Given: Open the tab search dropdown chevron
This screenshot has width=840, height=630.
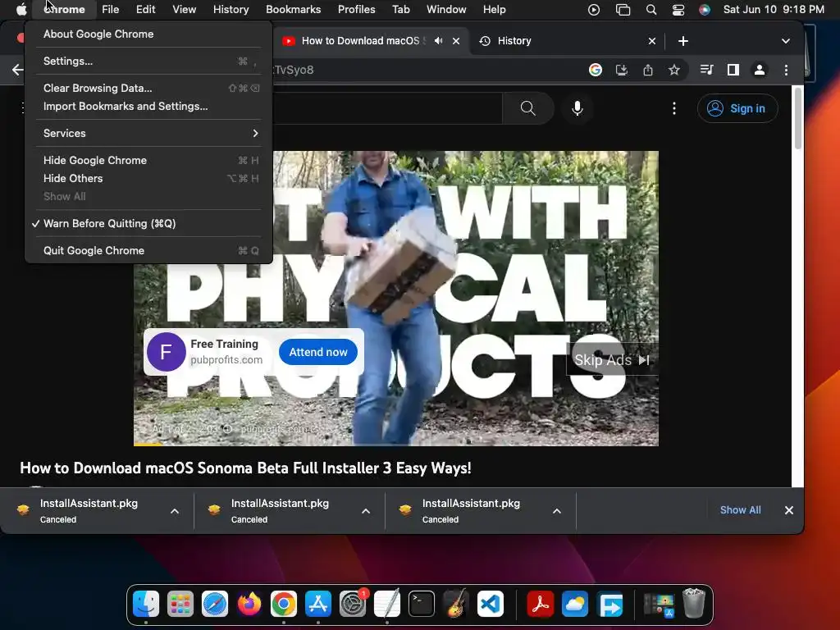Looking at the screenshot, I should click(x=786, y=41).
